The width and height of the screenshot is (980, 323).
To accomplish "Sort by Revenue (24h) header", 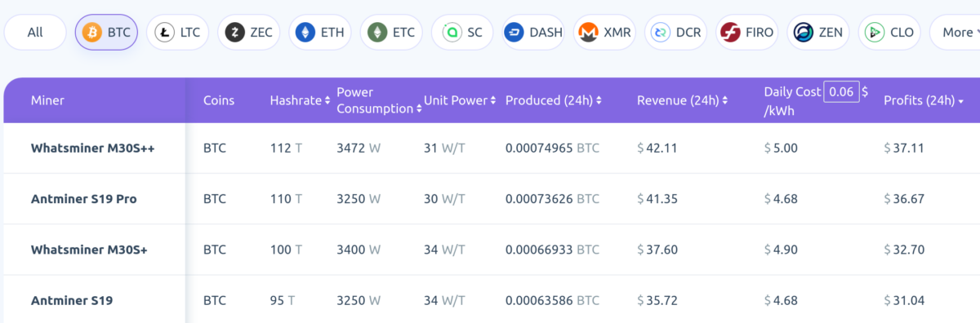I will pos(682,100).
